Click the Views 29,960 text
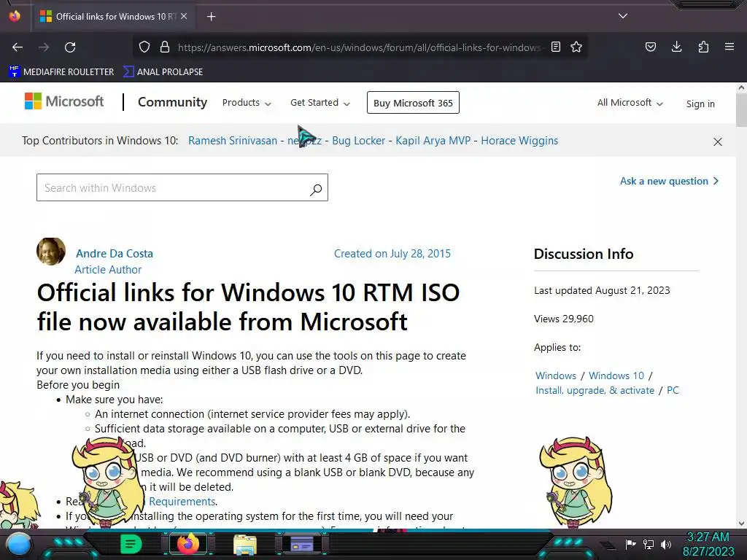This screenshot has height=560, width=747. pos(564,319)
